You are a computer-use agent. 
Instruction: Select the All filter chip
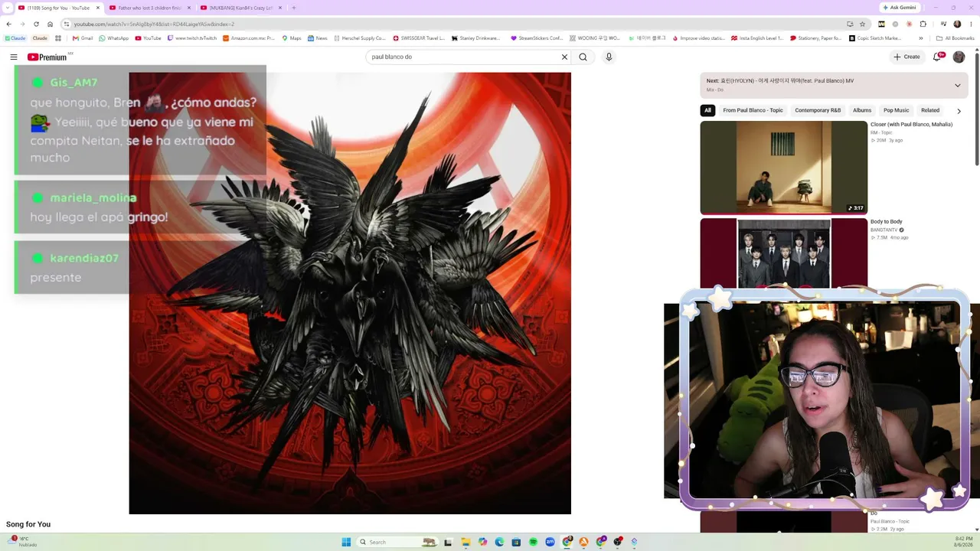pyautogui.click(x=707, y=110)
